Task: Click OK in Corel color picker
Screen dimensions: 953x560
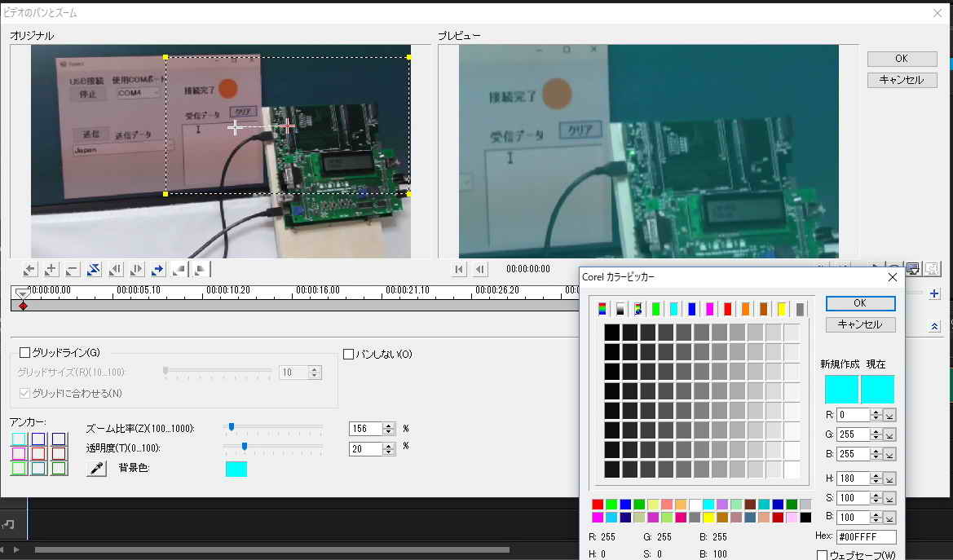Action: (860, 303)
